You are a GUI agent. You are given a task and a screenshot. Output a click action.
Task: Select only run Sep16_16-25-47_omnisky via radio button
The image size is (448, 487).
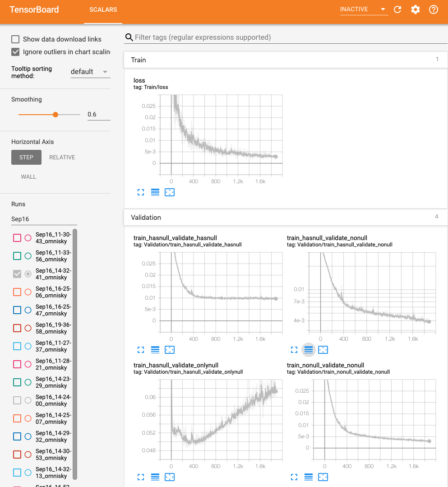tap(28, 310)
